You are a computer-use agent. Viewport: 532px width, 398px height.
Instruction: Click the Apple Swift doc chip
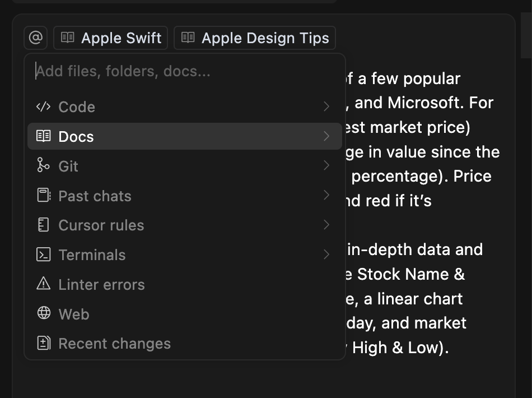111,38
